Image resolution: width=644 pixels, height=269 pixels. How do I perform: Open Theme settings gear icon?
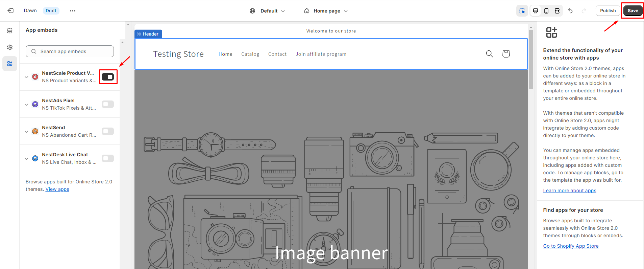tap(10, 47)
